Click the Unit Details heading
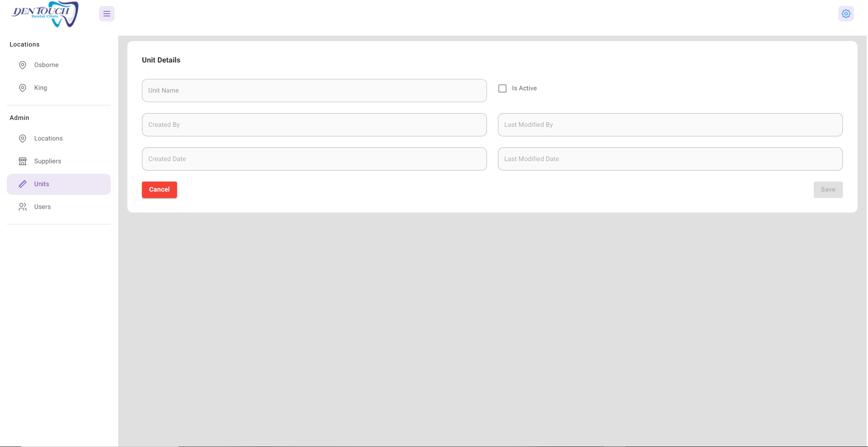Image resolution: width=868 pixels, height=447 pixels. [x=161, y=60]
